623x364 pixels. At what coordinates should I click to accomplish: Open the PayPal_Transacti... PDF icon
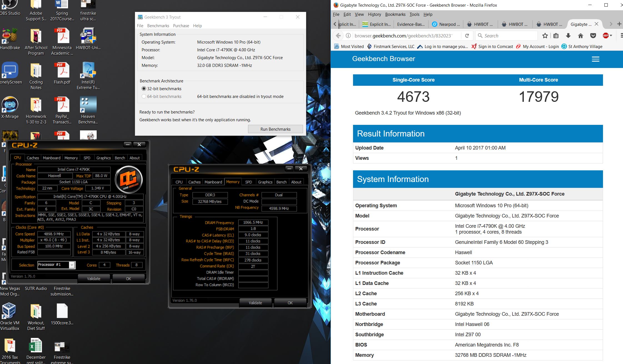pos(62,110)
